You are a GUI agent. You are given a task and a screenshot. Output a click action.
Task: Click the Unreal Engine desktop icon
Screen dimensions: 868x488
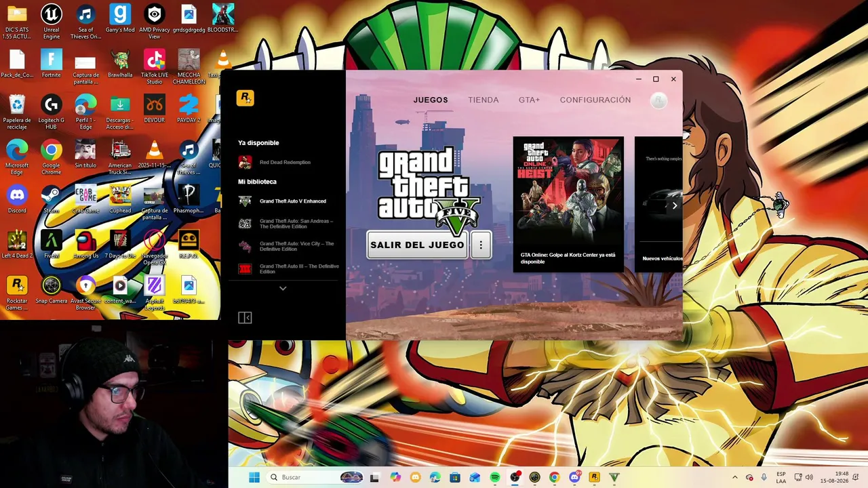pyautogui.click(x=52, y=22)
